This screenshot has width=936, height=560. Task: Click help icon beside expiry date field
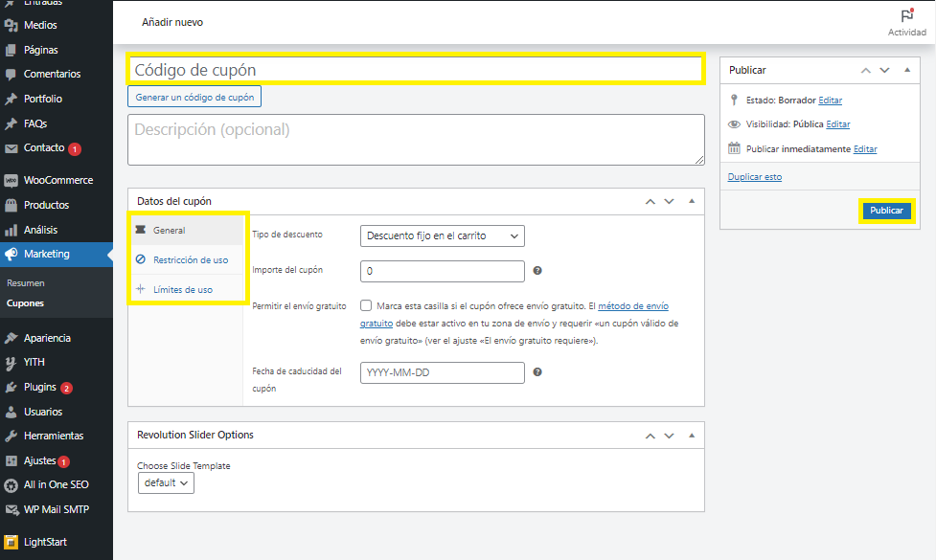point(537,372)
